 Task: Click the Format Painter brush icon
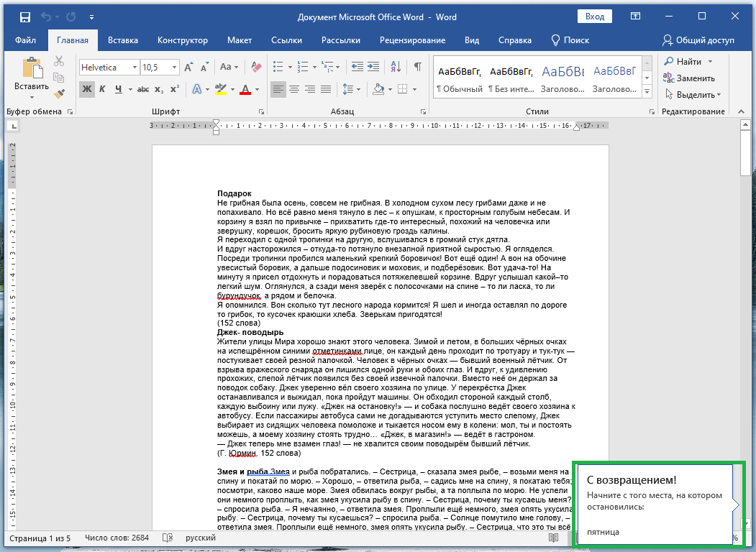pyautogui.click(x=59, y=93)
